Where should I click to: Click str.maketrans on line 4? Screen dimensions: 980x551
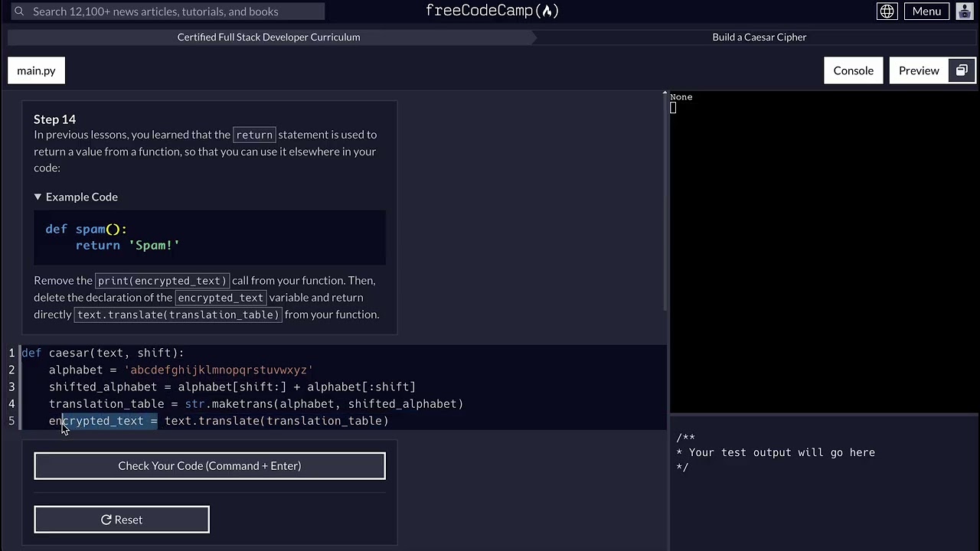(229, 404)
